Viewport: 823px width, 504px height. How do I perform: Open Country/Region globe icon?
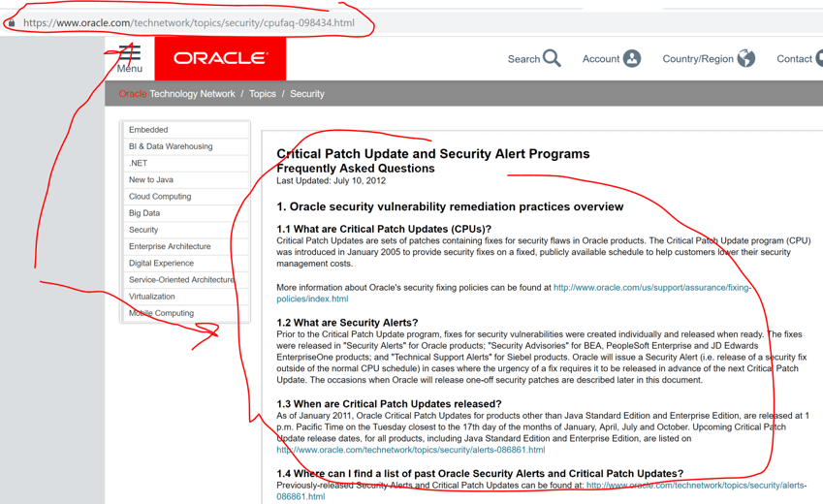745,58
